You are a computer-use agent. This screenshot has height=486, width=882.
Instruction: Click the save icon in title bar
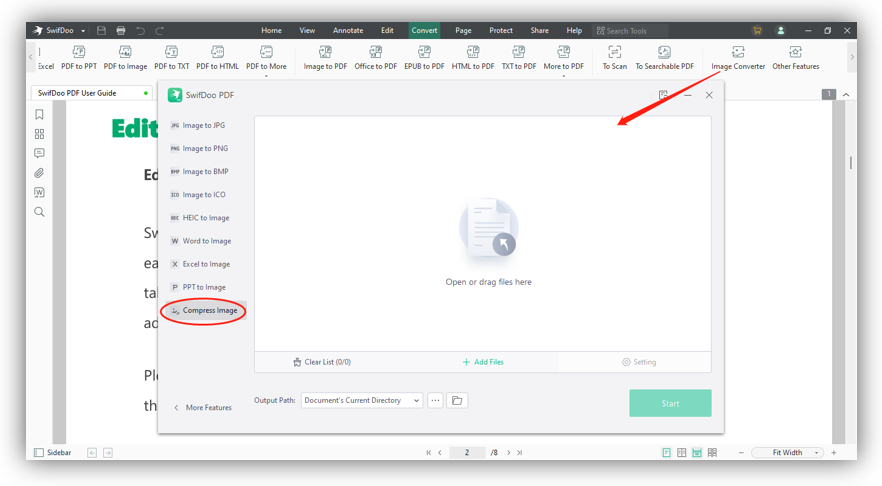pos(101,30)
